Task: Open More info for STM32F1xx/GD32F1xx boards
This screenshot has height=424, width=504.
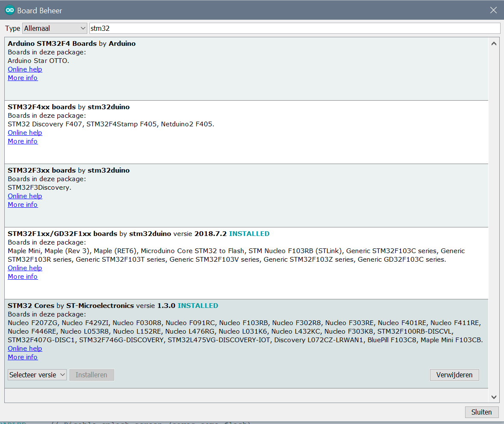Action: point(23,277)
